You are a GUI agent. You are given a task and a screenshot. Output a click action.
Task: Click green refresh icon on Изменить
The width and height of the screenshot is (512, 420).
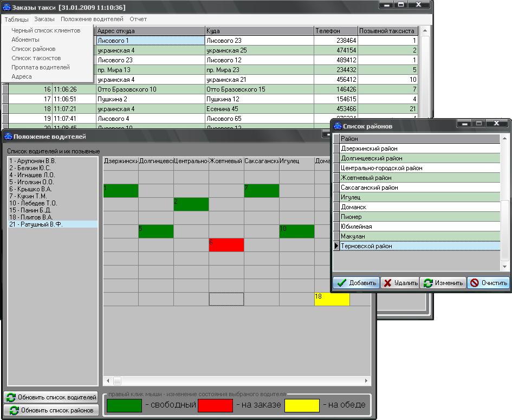coord(428,283)
